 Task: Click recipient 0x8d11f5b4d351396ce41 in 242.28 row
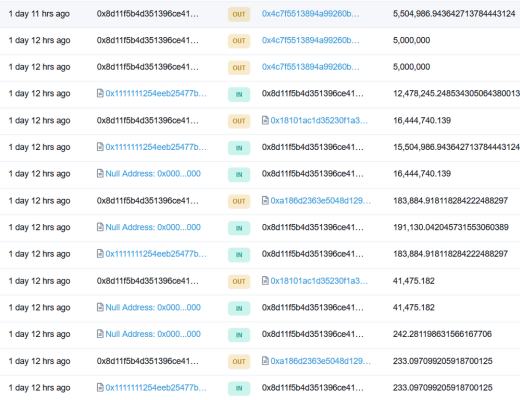coord(313,334)
